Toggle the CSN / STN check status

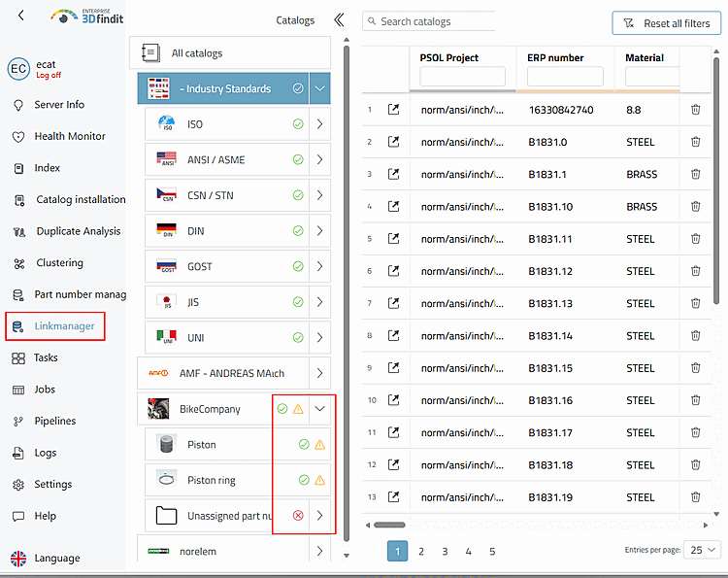click(x=298, y=195)
